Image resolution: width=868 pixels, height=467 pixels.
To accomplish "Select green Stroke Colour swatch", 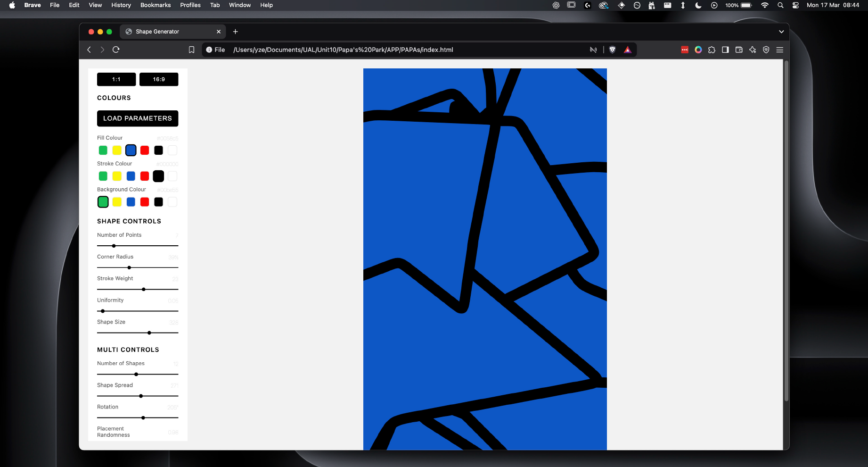I will click(103, 176).
